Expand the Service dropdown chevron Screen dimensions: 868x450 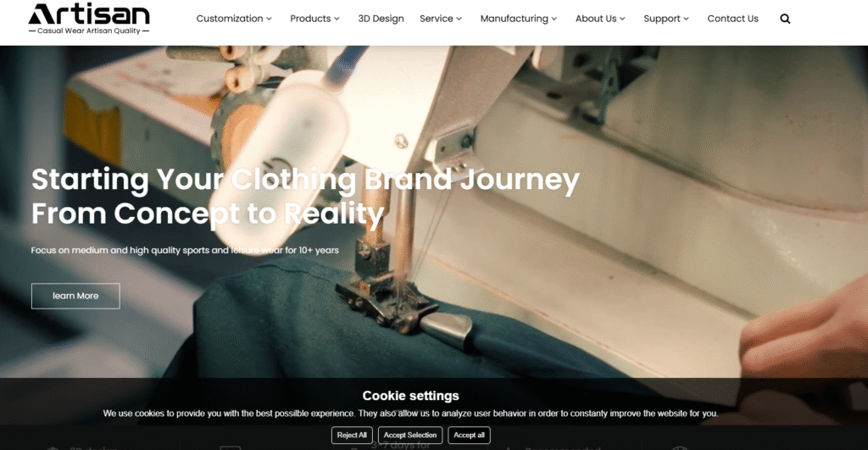[459, 19]
